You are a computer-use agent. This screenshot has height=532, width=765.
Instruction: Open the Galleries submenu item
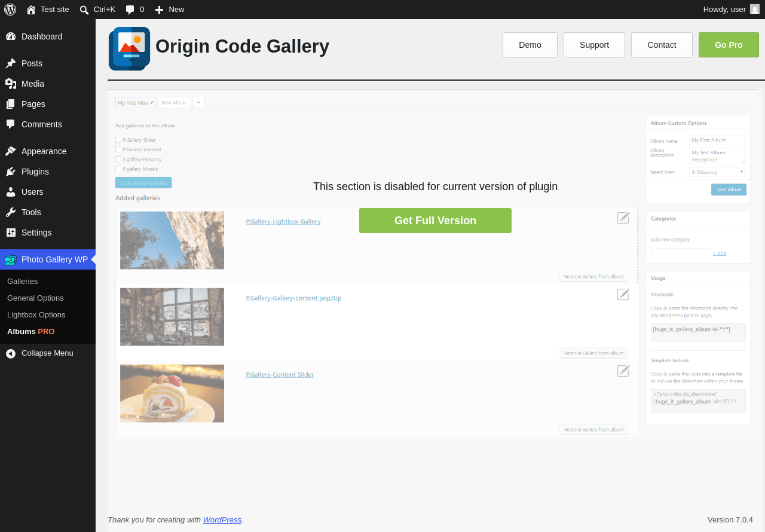tap(22, 281)
